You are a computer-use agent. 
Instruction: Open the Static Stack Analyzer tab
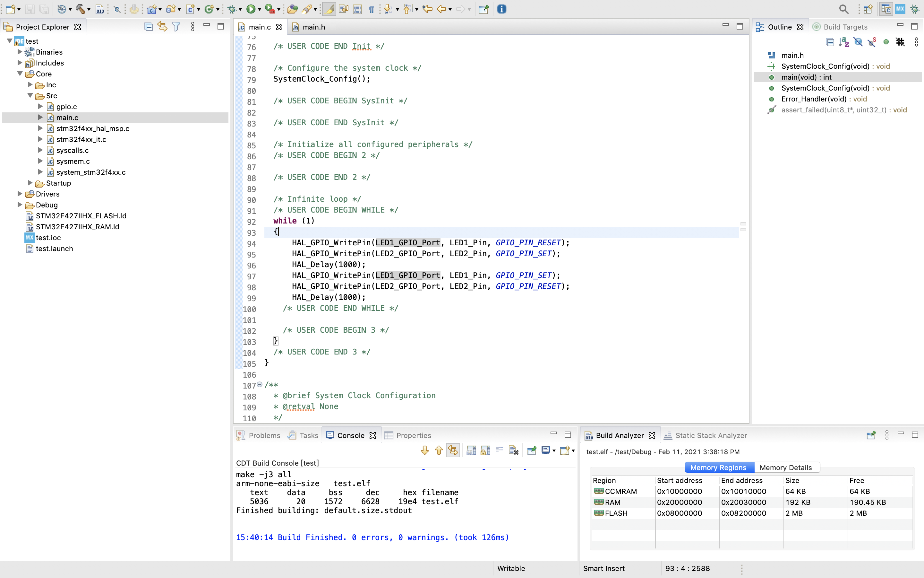point(705,435)
